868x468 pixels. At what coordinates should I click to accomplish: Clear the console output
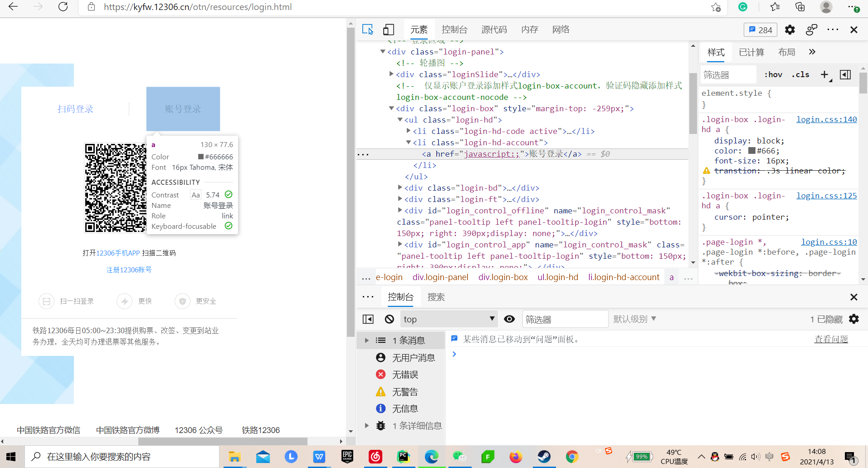(389, 319)
